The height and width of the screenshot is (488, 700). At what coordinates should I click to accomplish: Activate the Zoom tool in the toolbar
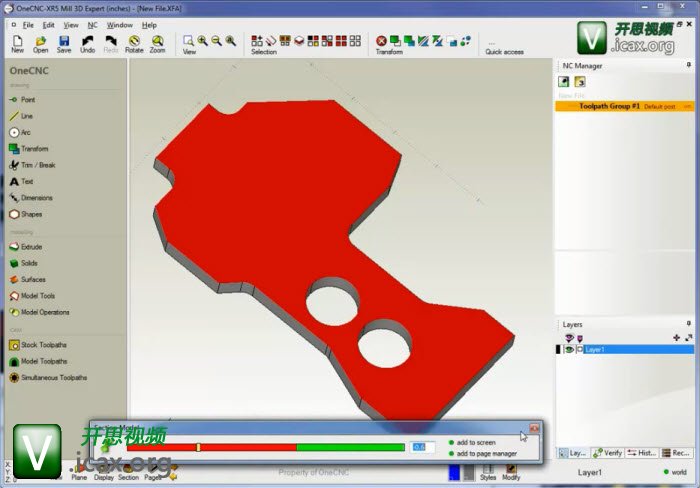point(157,44)
